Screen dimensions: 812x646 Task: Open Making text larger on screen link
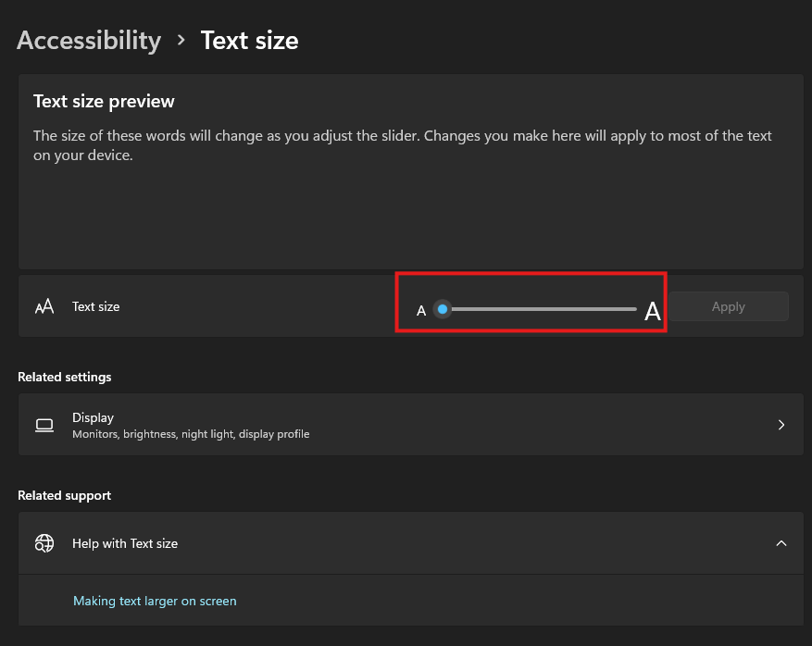point(155,601)
